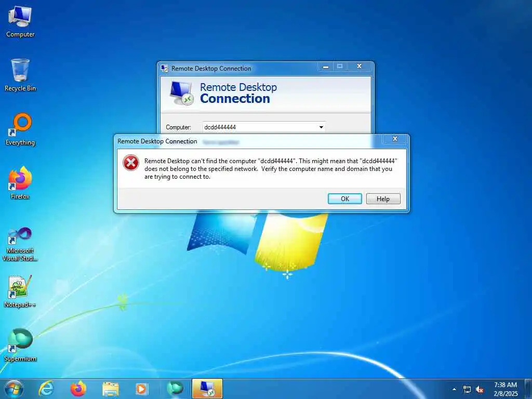Open the Windows Start menu orb
The height and width of the screenshot is (399, 532).
[x=14, y=389]
